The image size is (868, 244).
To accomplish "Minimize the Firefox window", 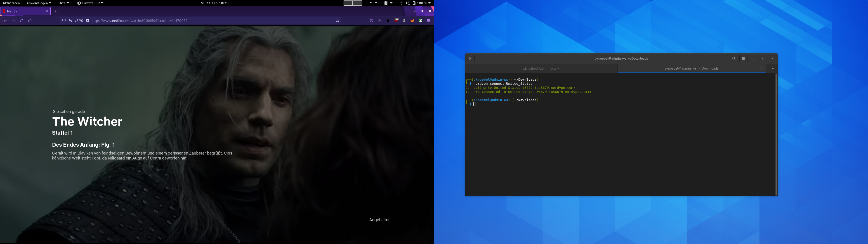I will [415, 11].
